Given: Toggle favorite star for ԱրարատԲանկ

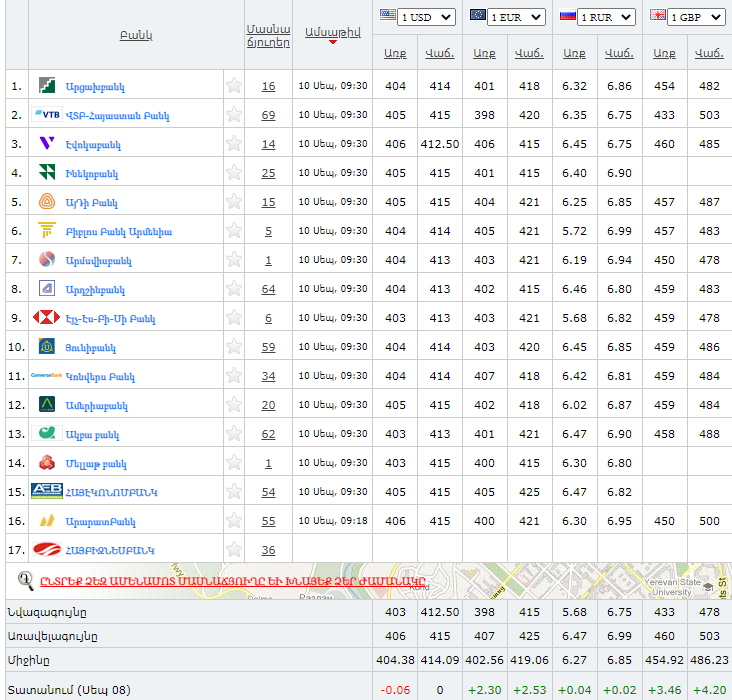Looking at the screenshot, I should point(234,520).
